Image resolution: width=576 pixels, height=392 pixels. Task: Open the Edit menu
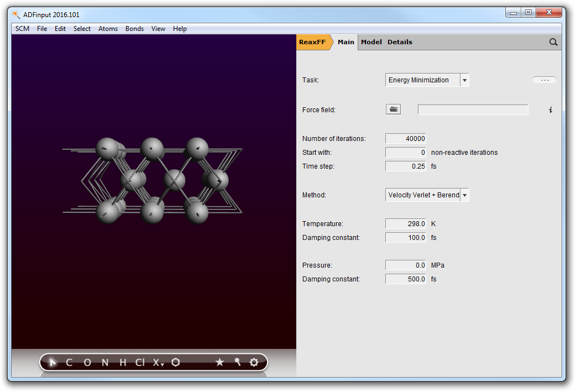tap(60, 29)
